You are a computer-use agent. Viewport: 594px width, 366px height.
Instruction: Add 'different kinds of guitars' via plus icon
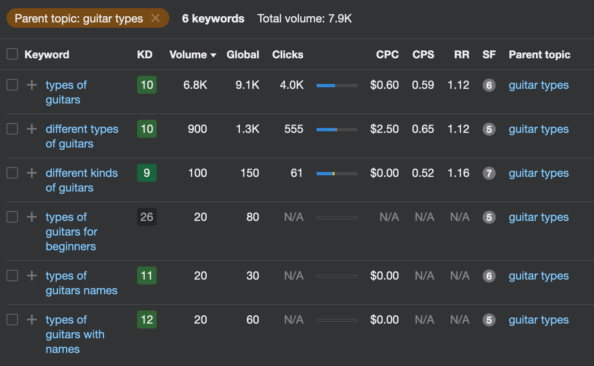(32, 173)
